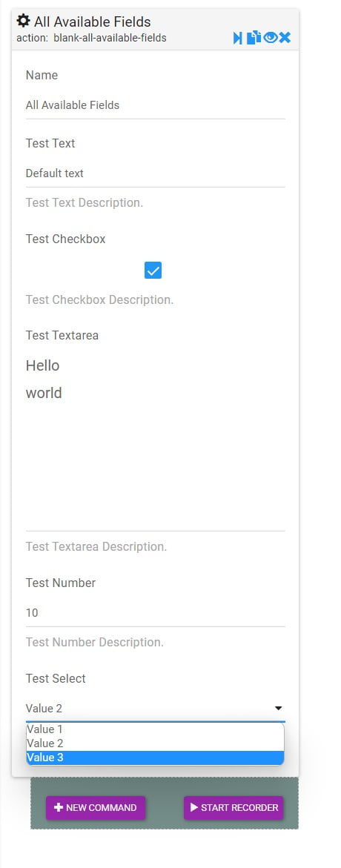Click the Start Recorder button

[x=234, y=808]
